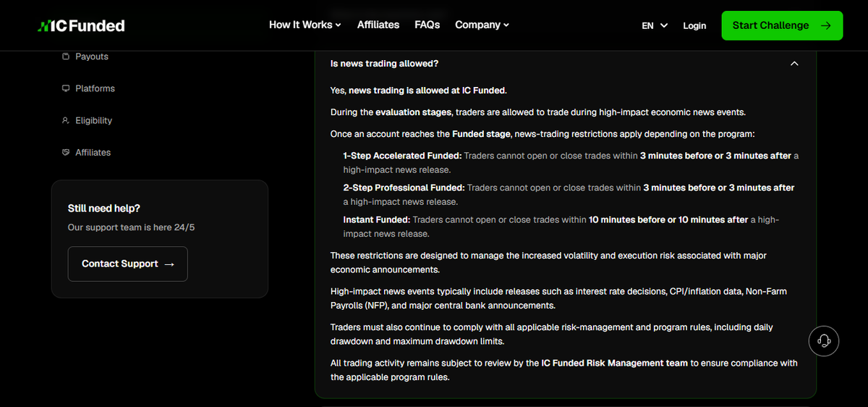868x407 pixels.
Task: Click the Eligibility person icon
Action: [x=66, y=120]
